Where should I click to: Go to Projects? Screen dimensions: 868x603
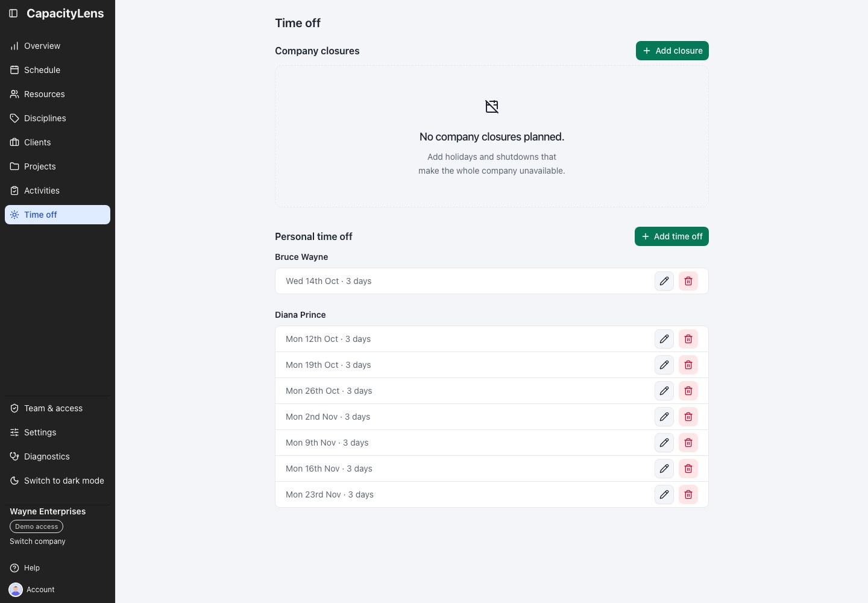point(57,166)
